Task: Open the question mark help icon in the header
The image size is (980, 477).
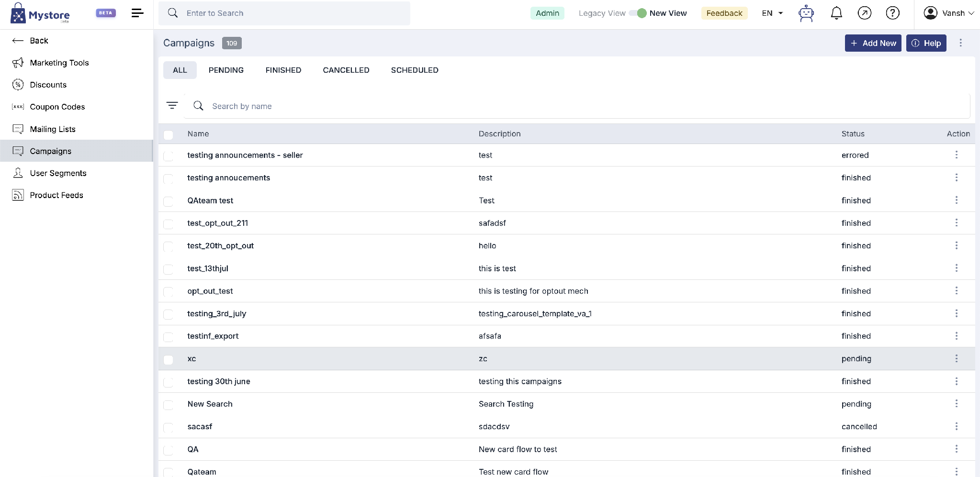Action: (x=893, y=13)
